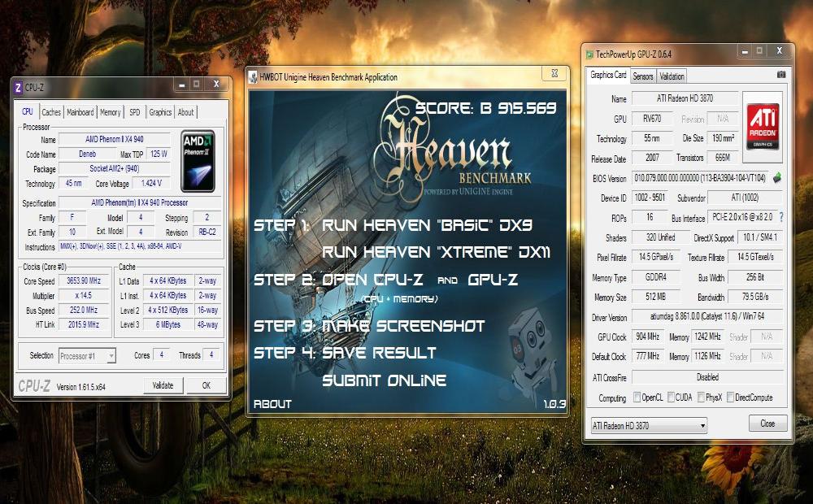
Task: Click HT Link value 2015.9 MHz
Action: pyautogui.click(x=84, y=324)
